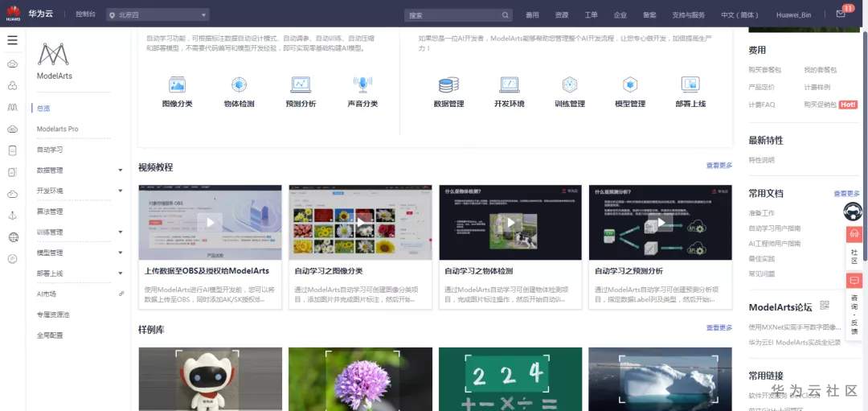Open the 物体检测 object detection icon
Image resolution: width=868 pixels, height=411 pixels.
(x=239, y=84)
